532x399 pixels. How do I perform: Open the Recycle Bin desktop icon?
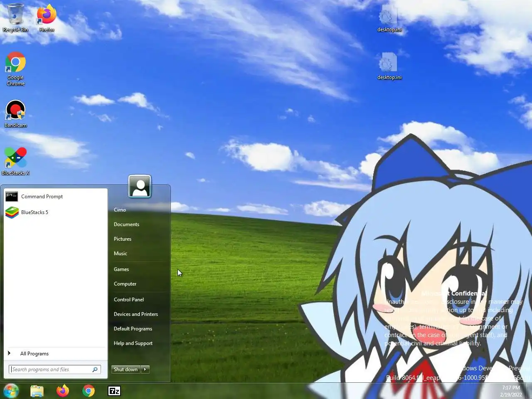[15, 17]
